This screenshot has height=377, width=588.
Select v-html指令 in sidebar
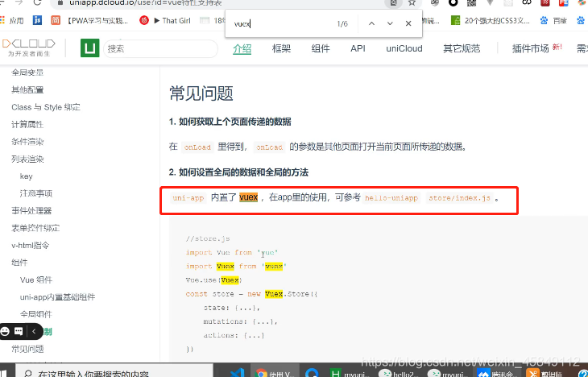(x=31, y=246)
